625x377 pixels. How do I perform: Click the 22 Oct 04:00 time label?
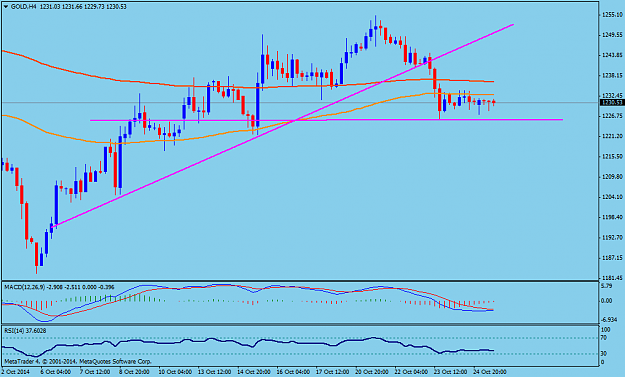(x=411, y=372)
